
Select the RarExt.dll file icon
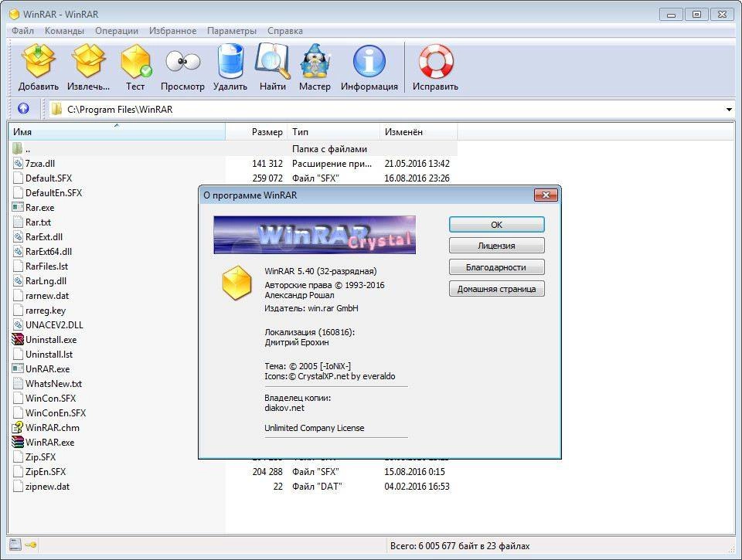click(x=18, y=236)
